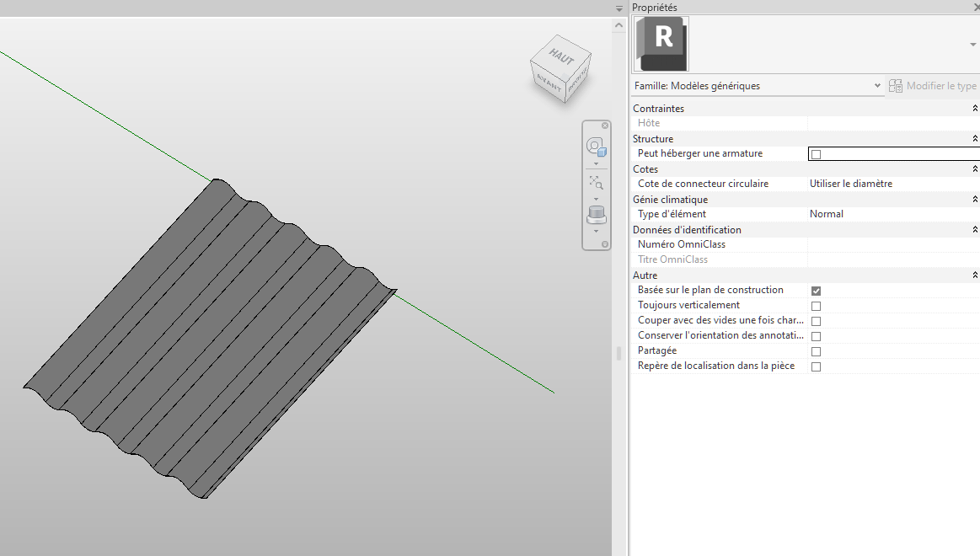Enable the "Partagée" option
Screen dimensions: 980x556
click(815, 351)
